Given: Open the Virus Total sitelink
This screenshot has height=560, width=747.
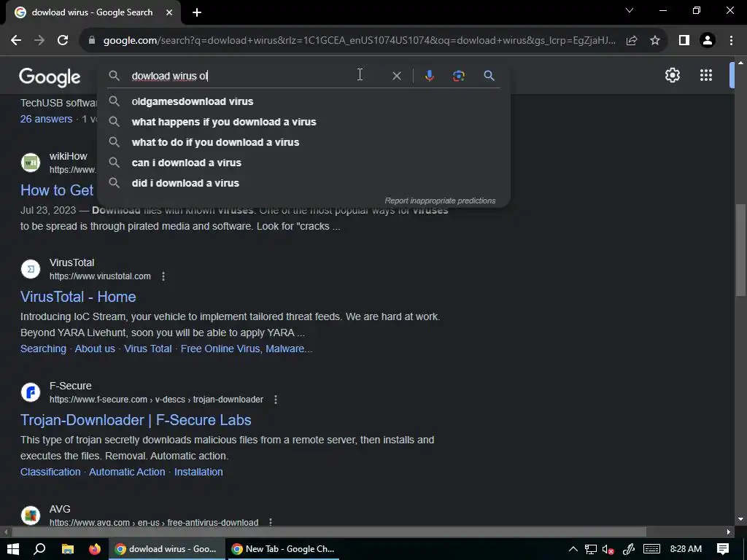Looking at the screenshot, I should click(x=147, y=349).
